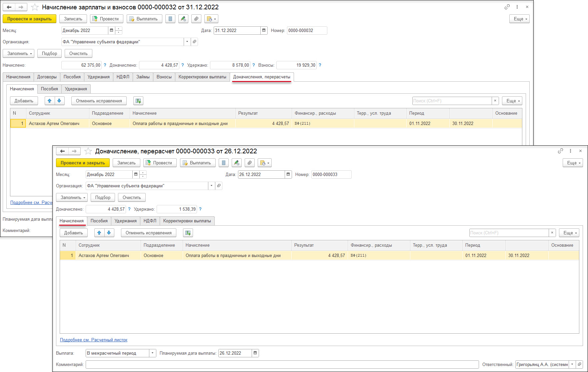Open calendar for date 31.12.2022

tap(264, 30)
